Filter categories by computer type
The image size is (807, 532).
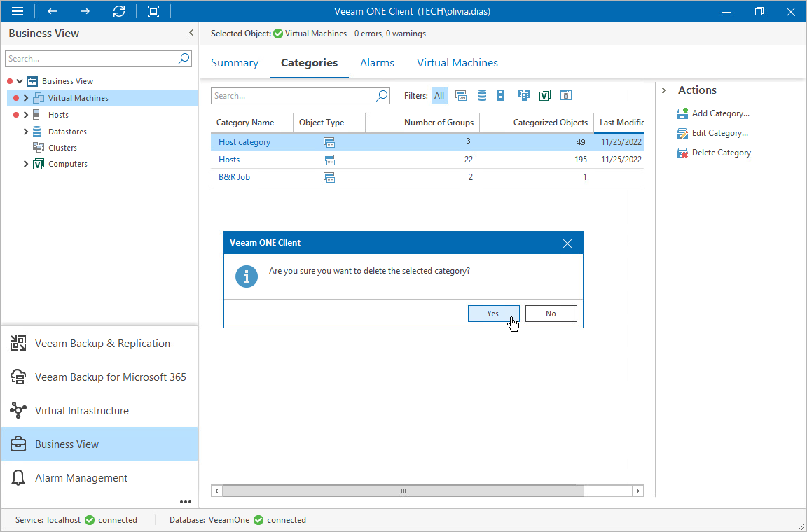coord(545,95)
